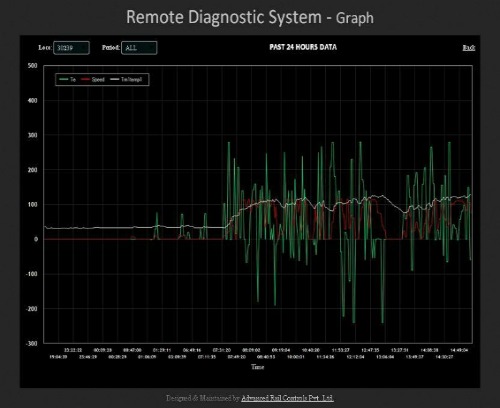Toggle the red Speed series in legend
The image size is (500, 408).
pyautogui.click(x=93, y=79)
